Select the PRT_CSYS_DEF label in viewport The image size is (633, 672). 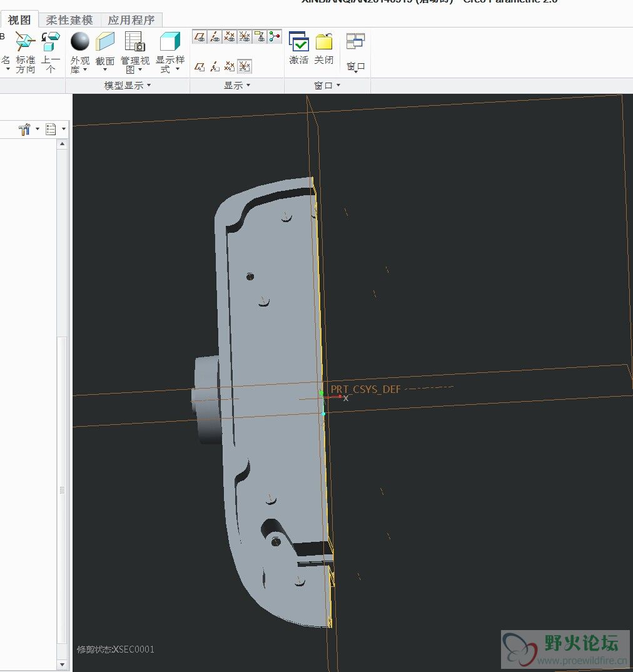coord(365,389)
